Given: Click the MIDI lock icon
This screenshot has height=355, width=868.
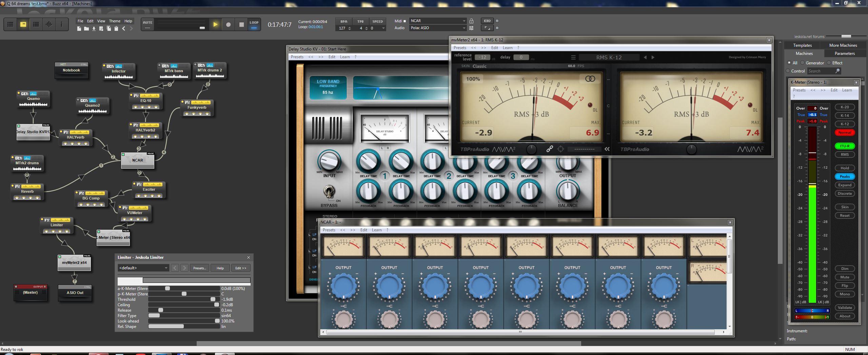Looking at the screenshot, I should pyautogui.click(x=471, y=21).
